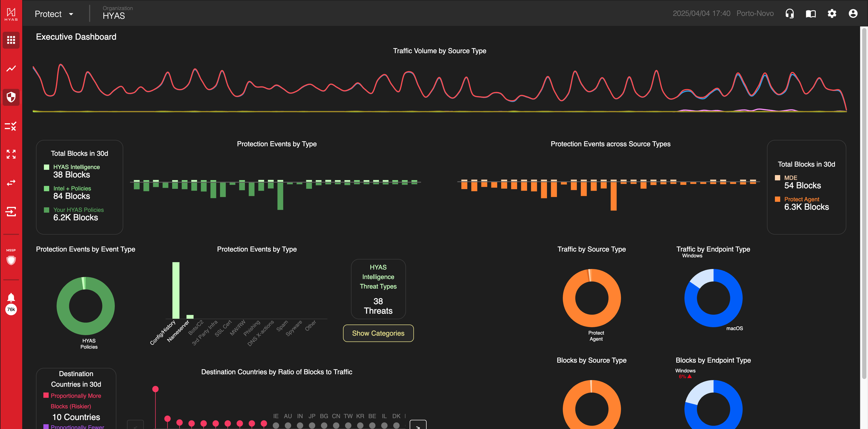Open the settings gear icon
Screen dimensions: 868x429
[x=832, y=13]
